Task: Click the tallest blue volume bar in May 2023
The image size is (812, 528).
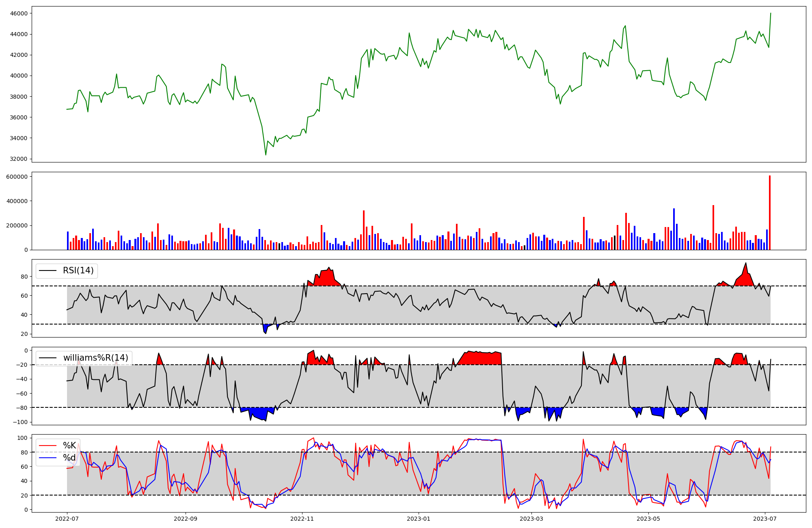Action: (674, 229)
